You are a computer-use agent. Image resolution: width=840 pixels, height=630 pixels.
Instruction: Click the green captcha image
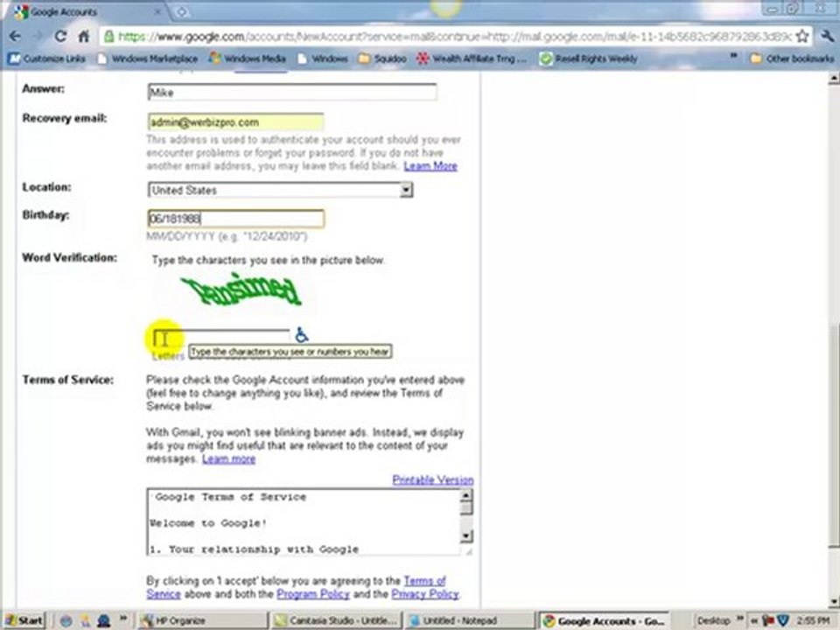point(241,290)
